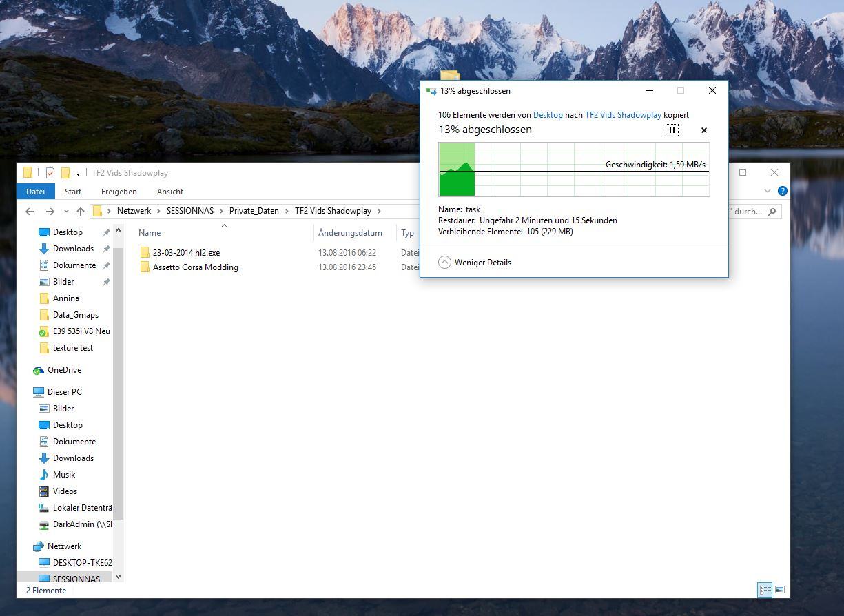Switch to the Start ribbon tab
Screen dimensions: 844x616
pos(73,192)
